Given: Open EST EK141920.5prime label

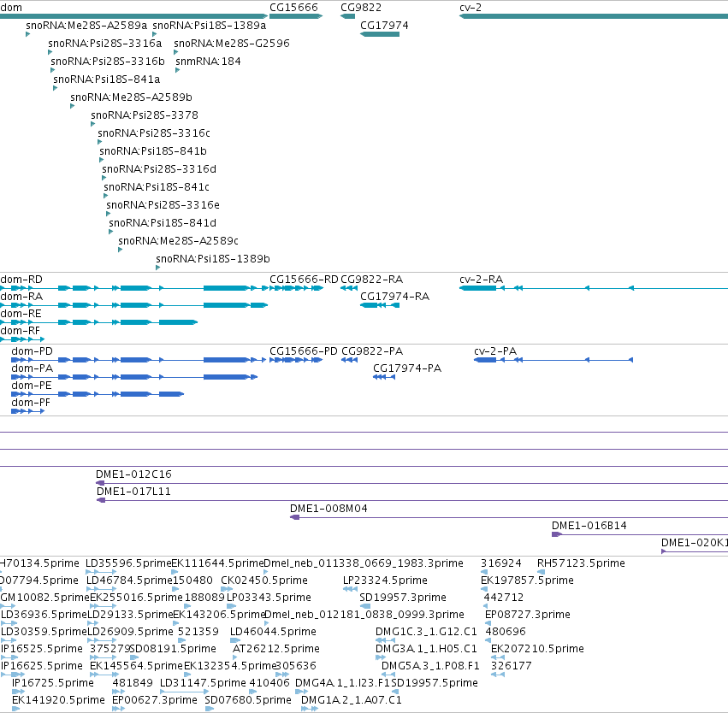Looking at the screenshot, I should (x=58, y=700).
